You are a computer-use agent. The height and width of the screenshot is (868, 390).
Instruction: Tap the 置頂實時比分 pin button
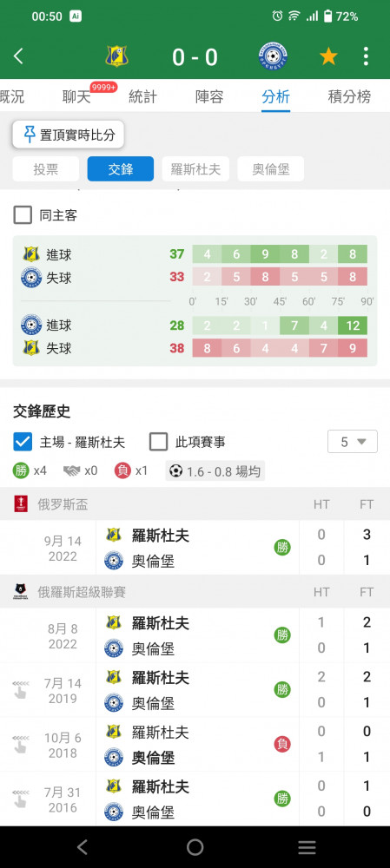pos(68,135)
